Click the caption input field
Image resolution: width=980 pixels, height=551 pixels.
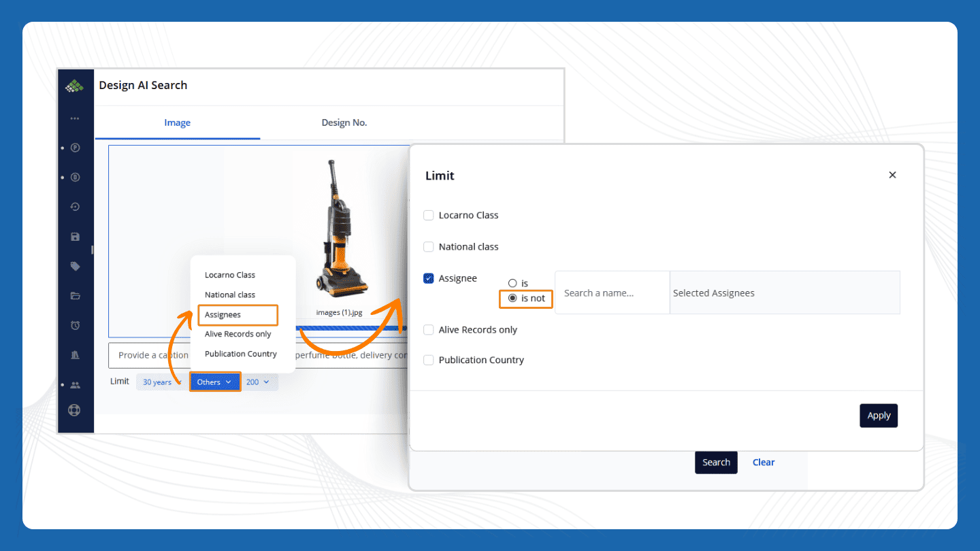pos(259,355)
